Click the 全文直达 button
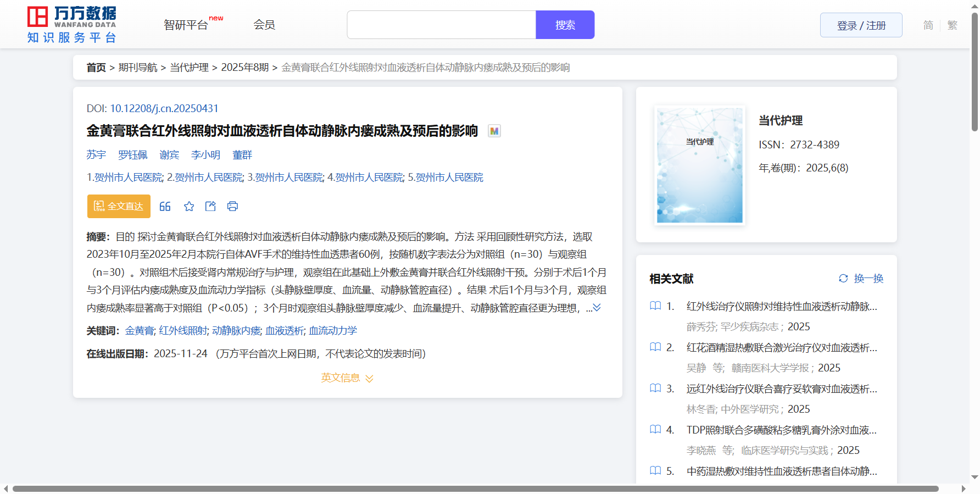This screenshot has width=980, height=494. 119,207
